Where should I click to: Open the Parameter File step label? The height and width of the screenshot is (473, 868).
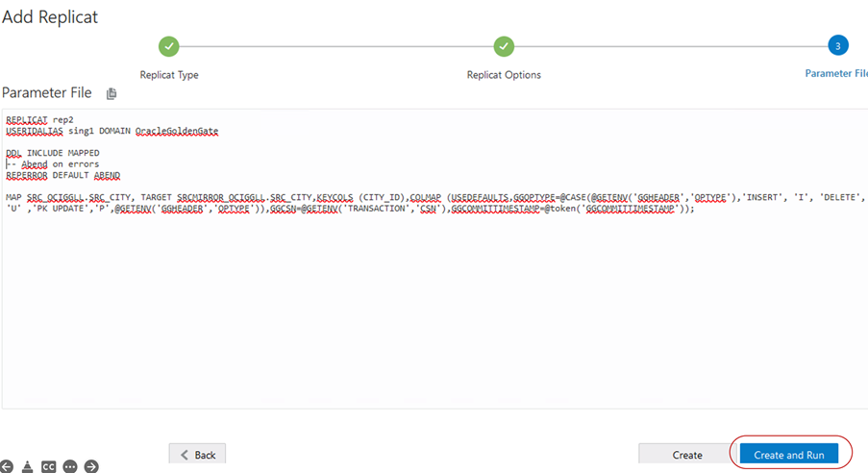(x=836, y=73)
